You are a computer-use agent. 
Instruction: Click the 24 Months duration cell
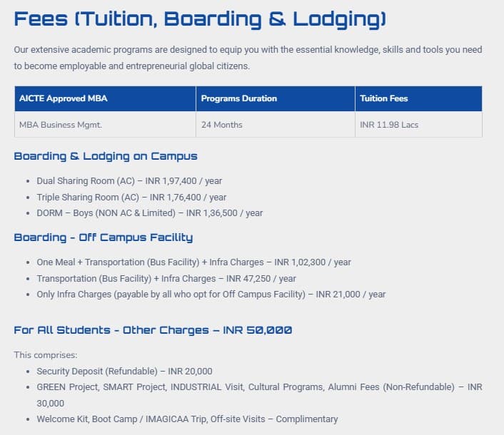point(221,125)
